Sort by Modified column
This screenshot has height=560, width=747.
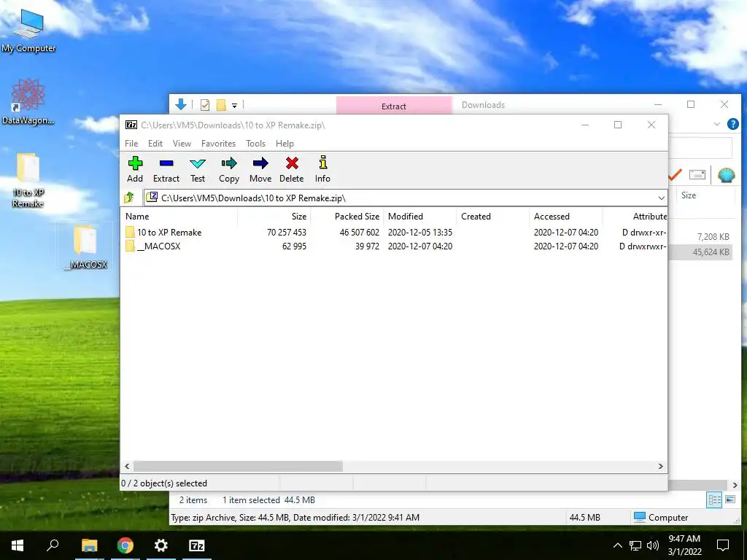tap(419, 216)
